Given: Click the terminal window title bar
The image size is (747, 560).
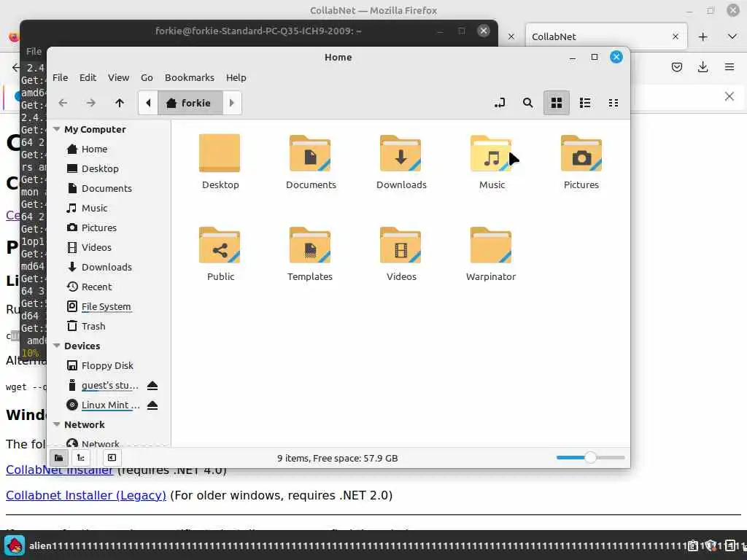Looking at the screenshot, I should 259,31.
